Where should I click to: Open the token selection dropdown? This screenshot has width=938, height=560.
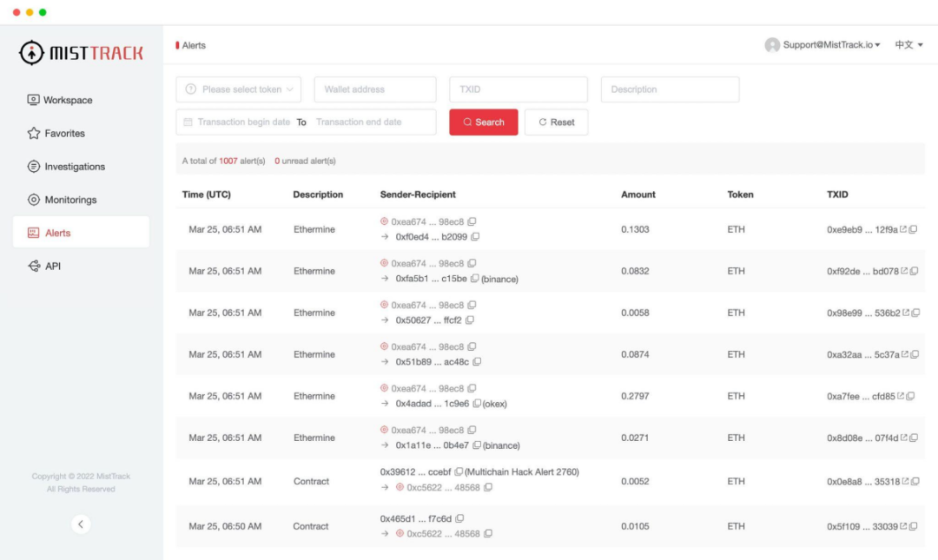tap(238, 89)
